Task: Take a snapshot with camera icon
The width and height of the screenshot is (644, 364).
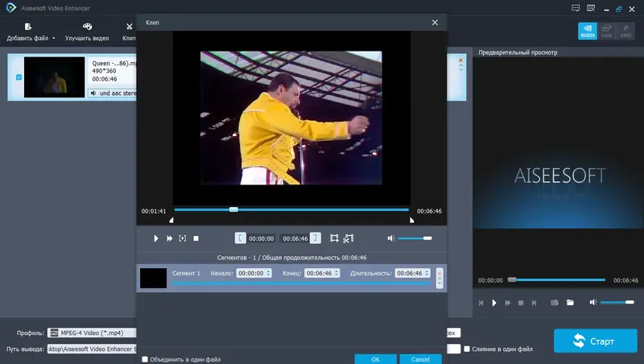Action: (555, 303)
